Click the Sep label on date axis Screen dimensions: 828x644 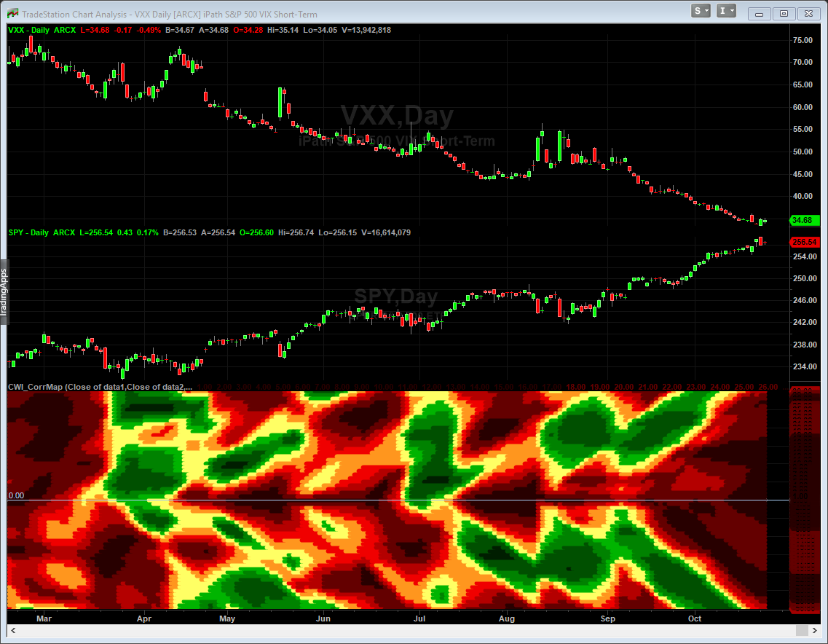point(608,619)
